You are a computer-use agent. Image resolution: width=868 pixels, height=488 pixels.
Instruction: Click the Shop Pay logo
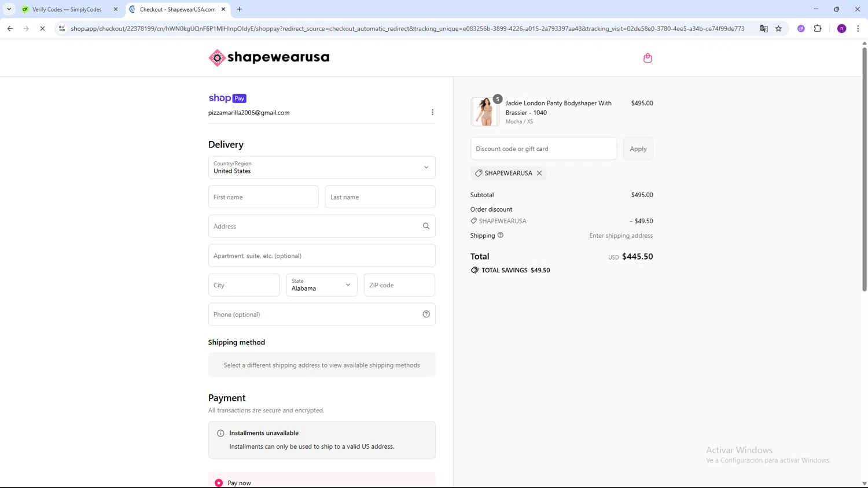227,98
